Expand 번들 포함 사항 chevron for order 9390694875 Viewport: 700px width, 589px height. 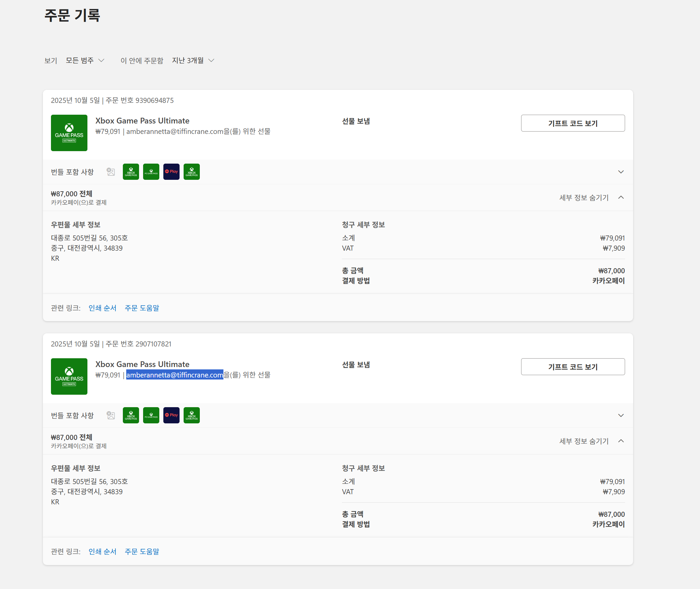point(621,172)
